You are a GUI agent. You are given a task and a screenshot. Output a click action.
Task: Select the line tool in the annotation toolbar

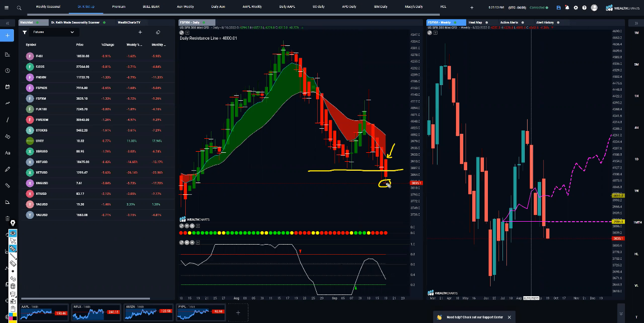coord(13,256)
